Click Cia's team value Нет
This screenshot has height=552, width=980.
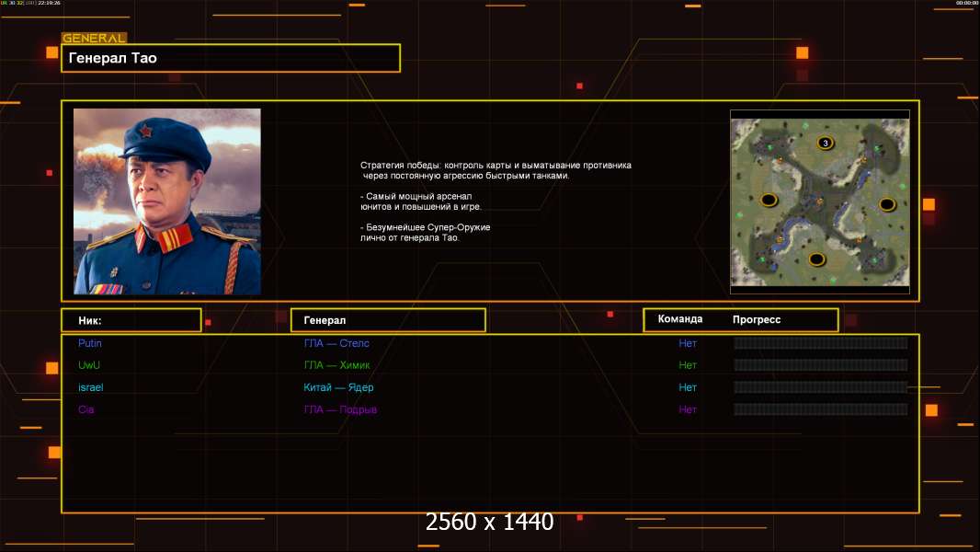pos(688,409)
